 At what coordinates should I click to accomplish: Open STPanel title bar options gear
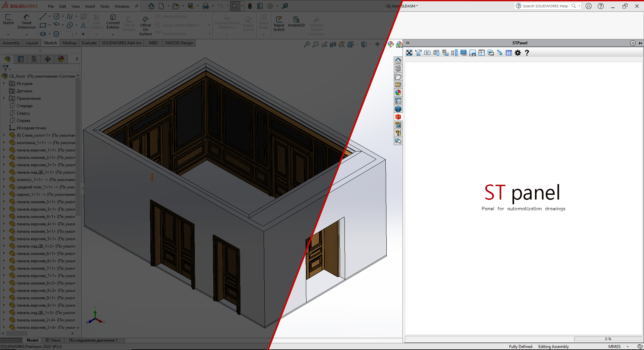[633, 43]
